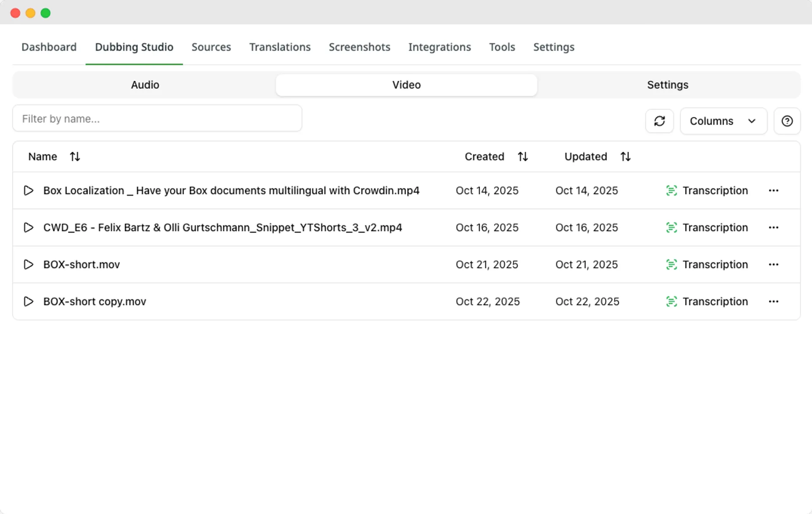The height and width of the screenshot is (514, 812).
Task: Play the Box Localization mp4 video
Action: tap(28, 191)
